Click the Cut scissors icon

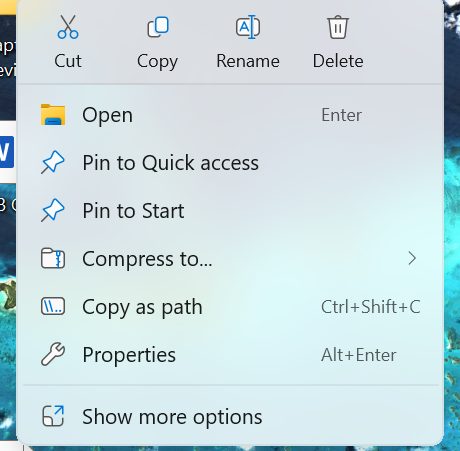[68, 27]
